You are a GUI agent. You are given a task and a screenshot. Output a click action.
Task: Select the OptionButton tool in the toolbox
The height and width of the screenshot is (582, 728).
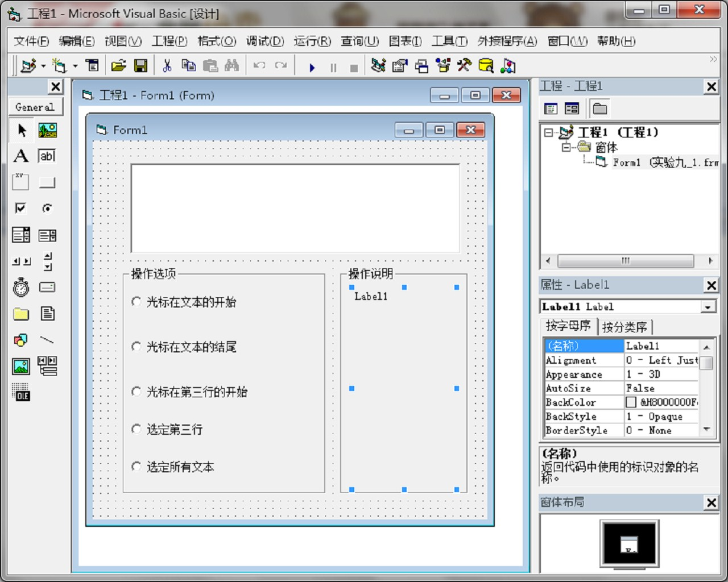(47, 208)
